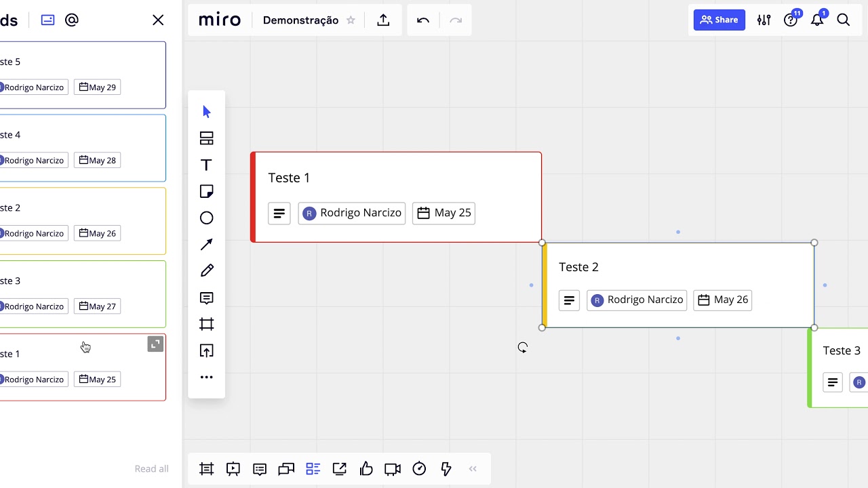Start video chat camera icon
This screenshot has width=868, height=488.
click(x=393, y=468)
